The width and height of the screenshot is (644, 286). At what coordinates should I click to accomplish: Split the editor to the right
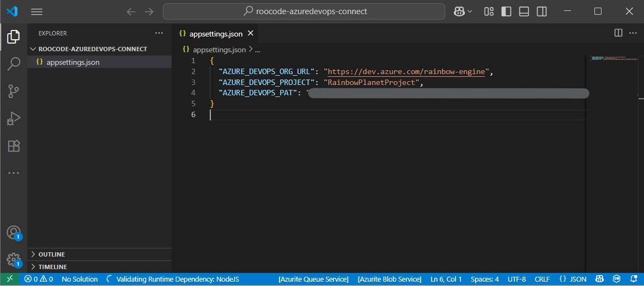618,33
